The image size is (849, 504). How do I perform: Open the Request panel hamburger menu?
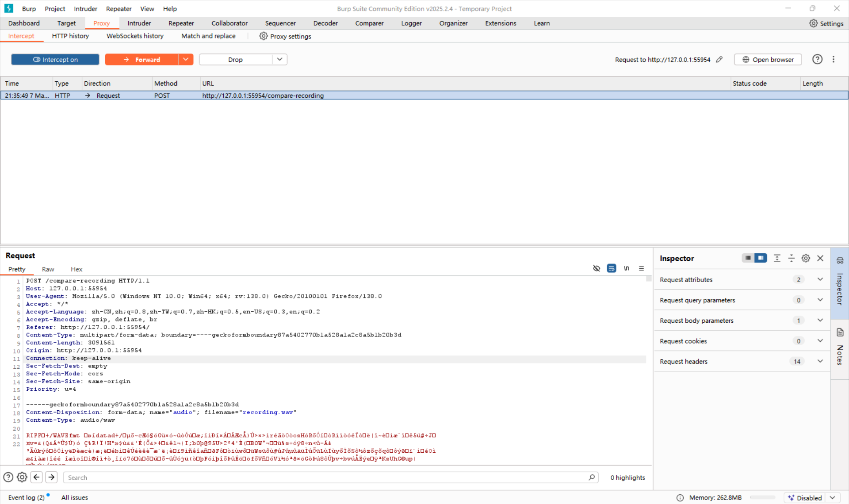(x=641, y=268)
